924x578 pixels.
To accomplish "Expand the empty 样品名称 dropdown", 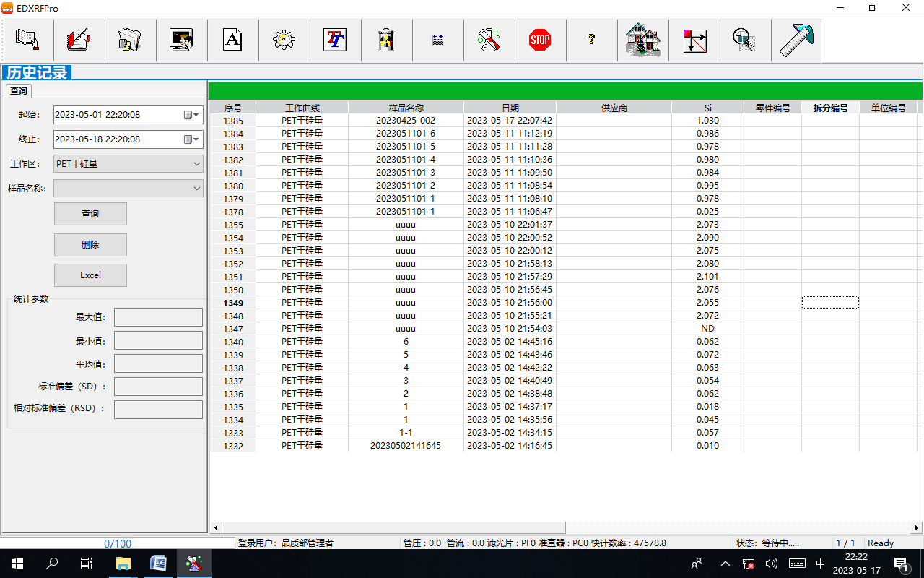I will (197, 189).
